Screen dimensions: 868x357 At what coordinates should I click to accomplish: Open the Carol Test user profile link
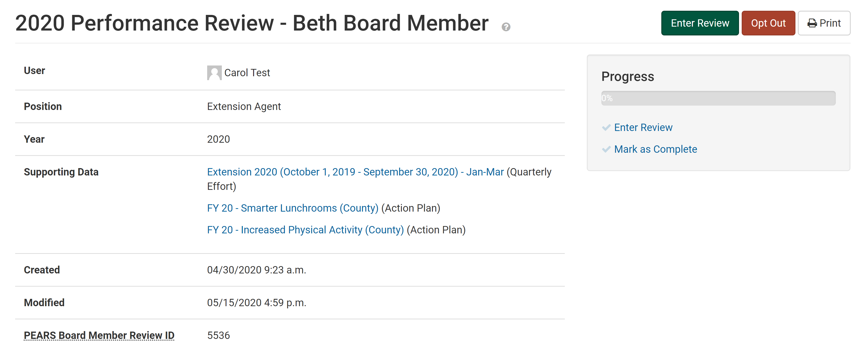click(247, 73)
